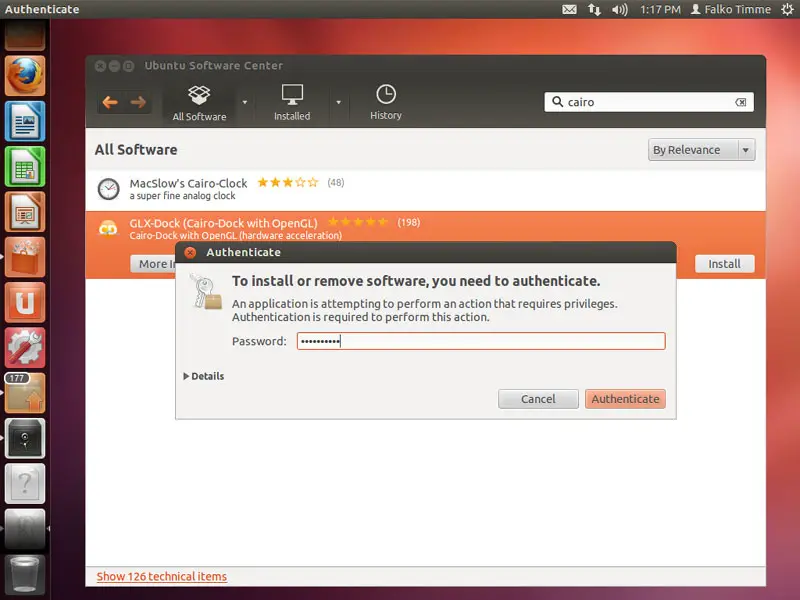Image resolution: width=800 pixels, height=600 pixels.
Task: Open the 1:17 PM clock menu
Action: coord(660,9)
